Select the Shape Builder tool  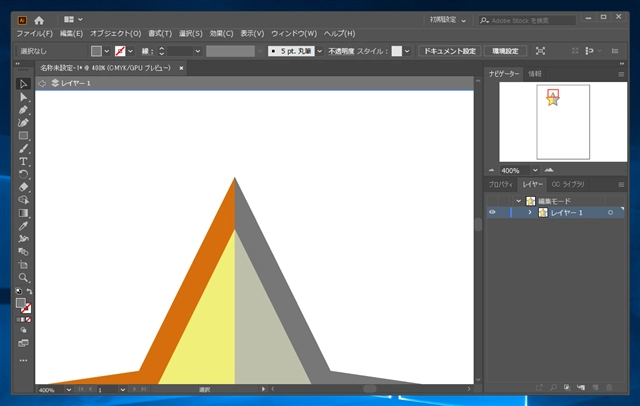point(23,200)
